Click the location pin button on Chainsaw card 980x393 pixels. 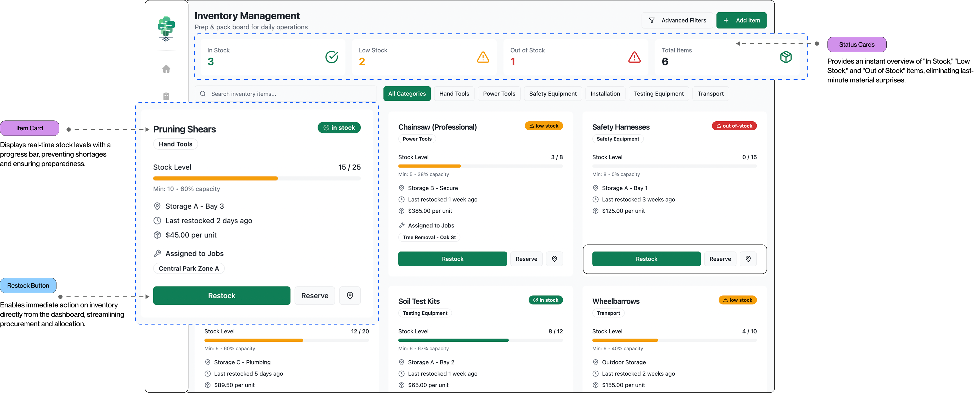554,259
